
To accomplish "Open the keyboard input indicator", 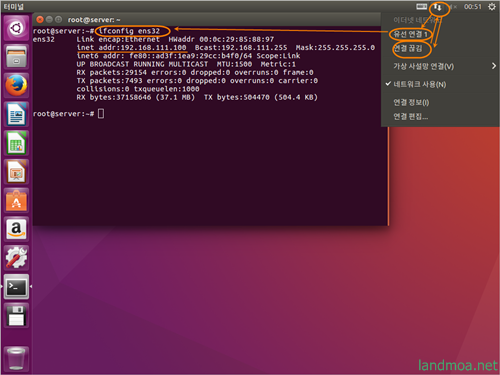I will (422, 7).
